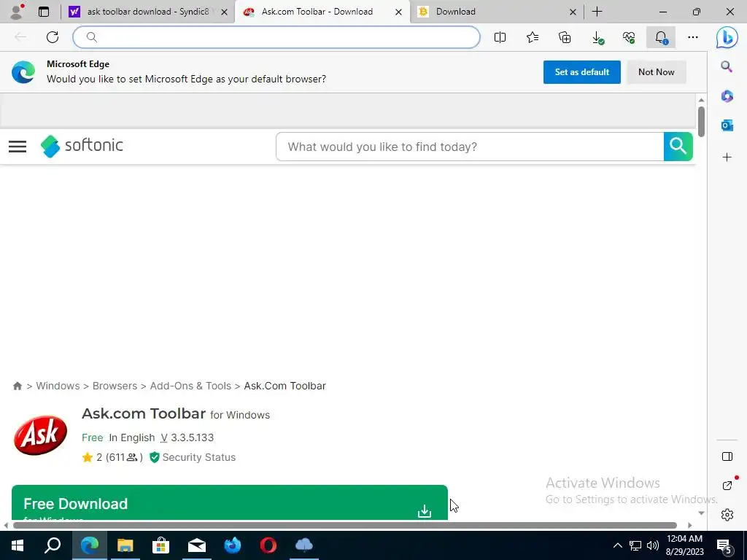Open link in new window sidebar icon
This screenshot has height=560, width=747.
(x=727, y=485)
